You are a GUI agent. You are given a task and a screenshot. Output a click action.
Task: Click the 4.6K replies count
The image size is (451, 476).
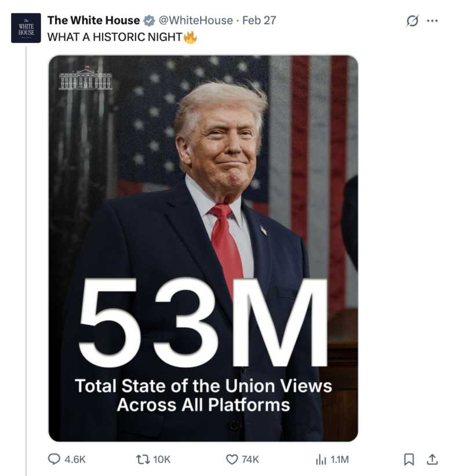coord(75,459)
